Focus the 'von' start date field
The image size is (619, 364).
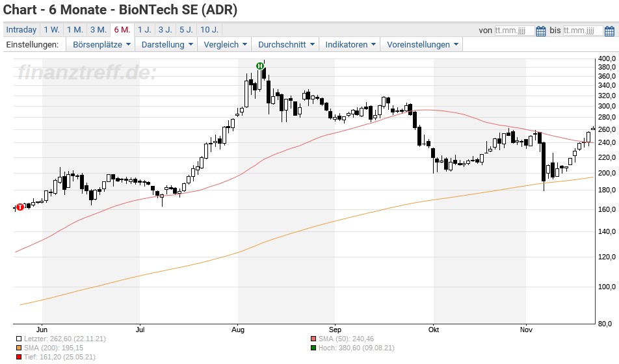point(515,31)
